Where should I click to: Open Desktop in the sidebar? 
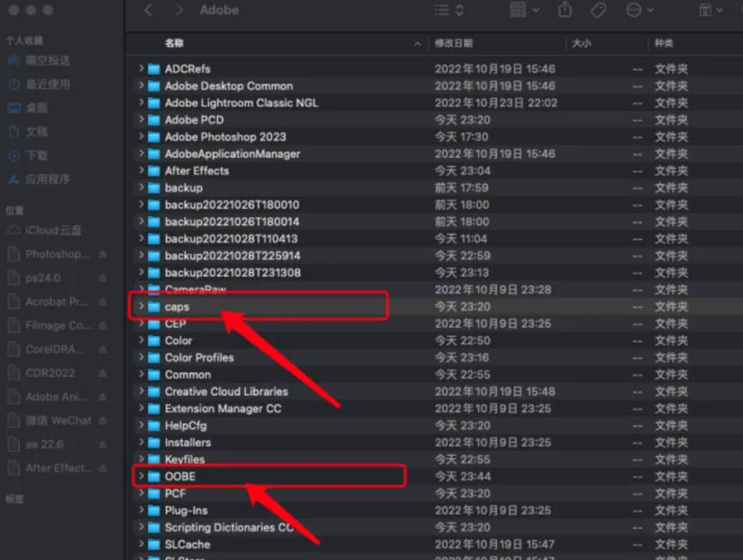click(x=28, y=108)
